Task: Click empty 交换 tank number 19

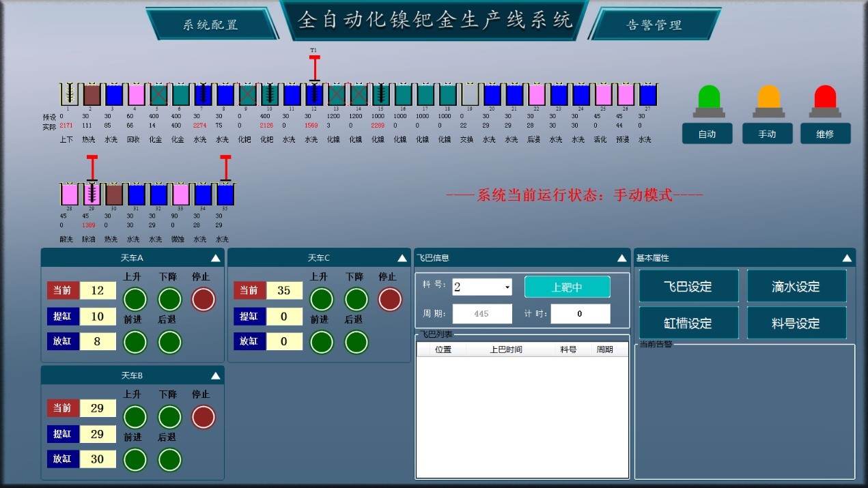Action: (x=469, y=95)
